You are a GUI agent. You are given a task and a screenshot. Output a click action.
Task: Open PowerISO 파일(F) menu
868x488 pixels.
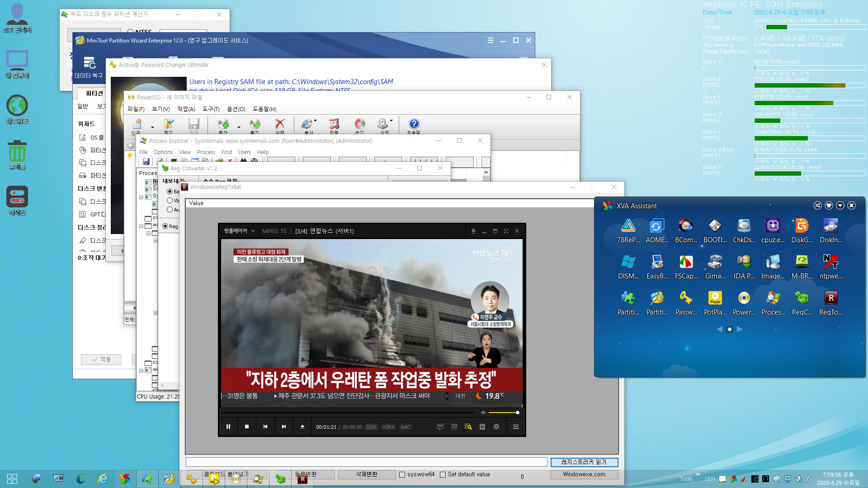(136, 109)
